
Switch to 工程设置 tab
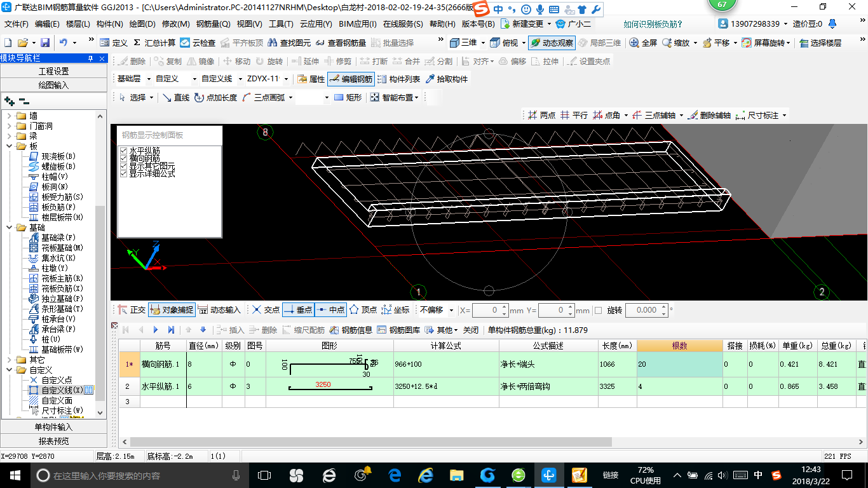tap(53, 71)
